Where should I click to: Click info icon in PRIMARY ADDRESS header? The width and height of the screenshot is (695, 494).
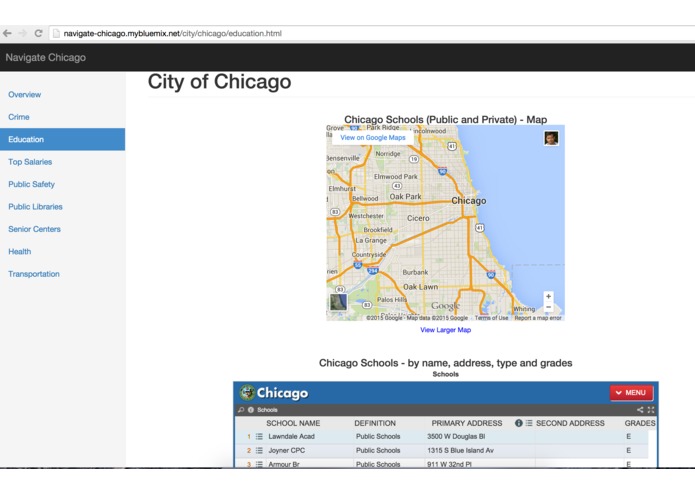point(519,423)
